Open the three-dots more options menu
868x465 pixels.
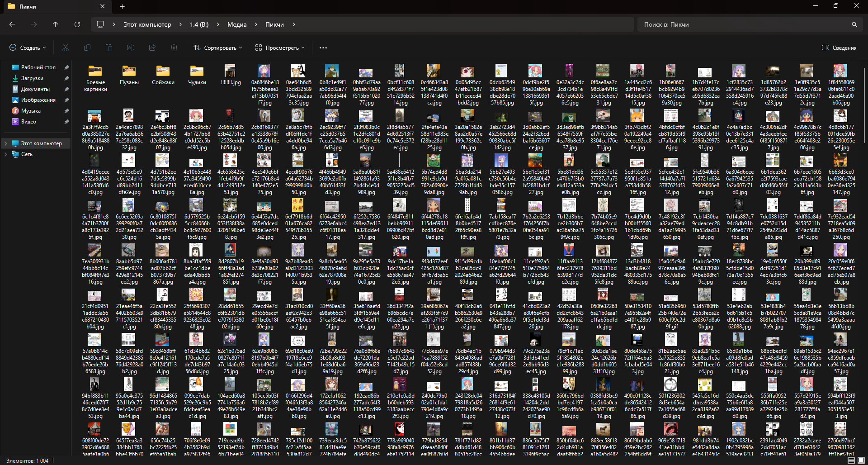pyautogui.click(x=323, y=47)
